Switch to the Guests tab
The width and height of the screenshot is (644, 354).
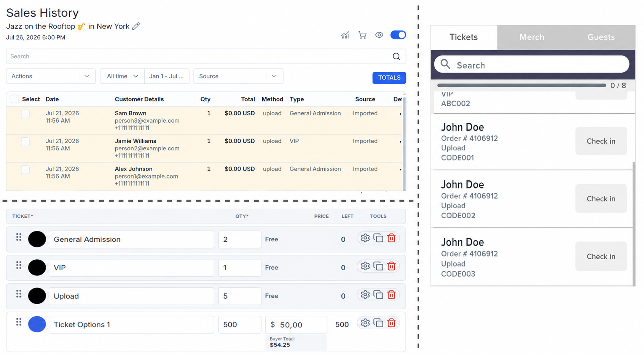[601, 37]
